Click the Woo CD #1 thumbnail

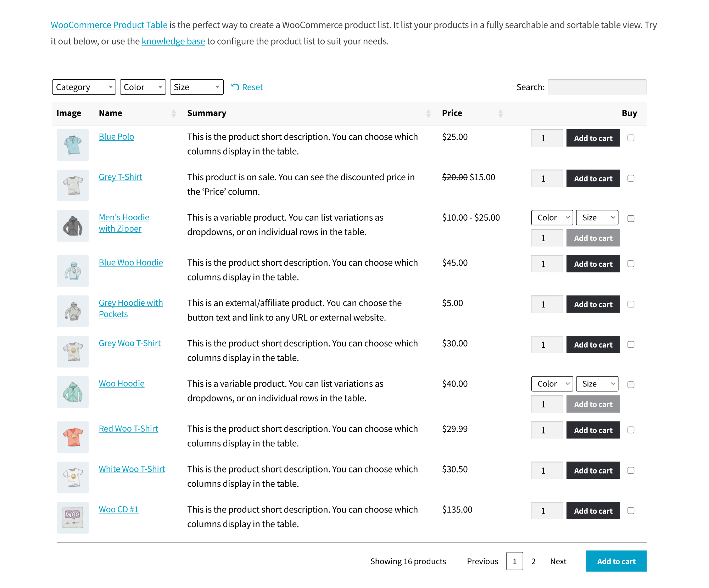tap(73, 518)
